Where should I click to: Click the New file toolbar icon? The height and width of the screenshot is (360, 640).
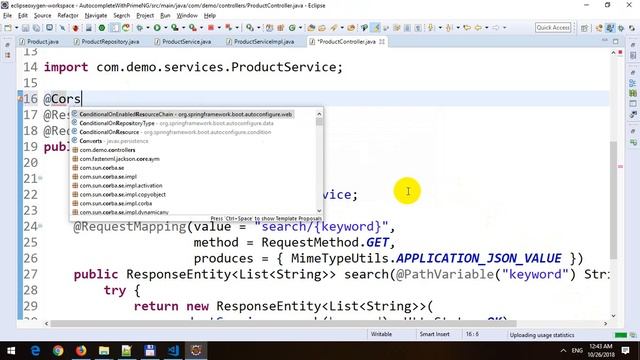8,28
